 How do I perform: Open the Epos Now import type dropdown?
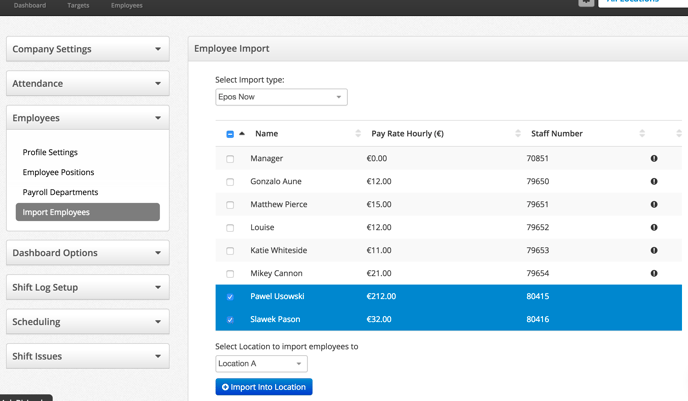(x=281, y=97)
